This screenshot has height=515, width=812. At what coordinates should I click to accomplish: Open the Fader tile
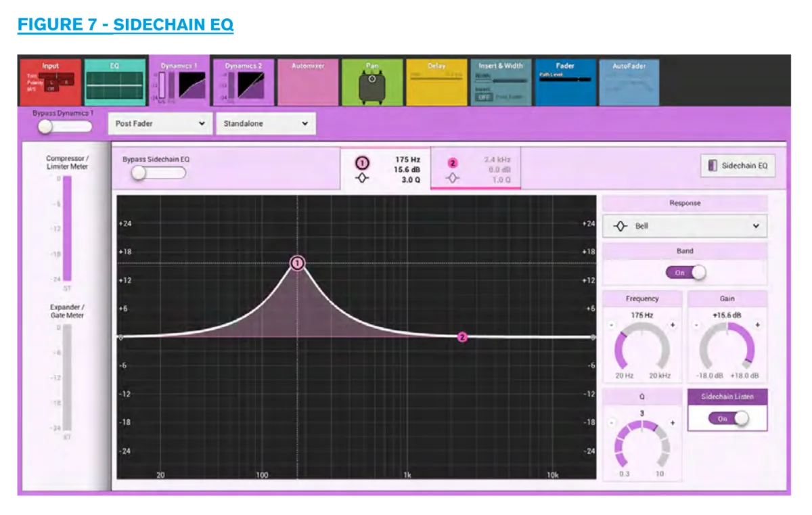(x=565, y=82)
